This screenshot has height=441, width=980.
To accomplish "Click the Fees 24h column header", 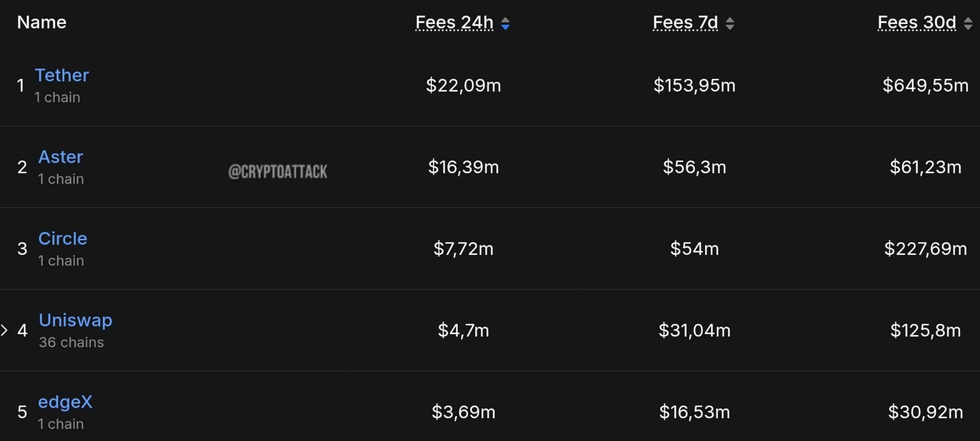I will pyautogui.click(x=454, y=22).
